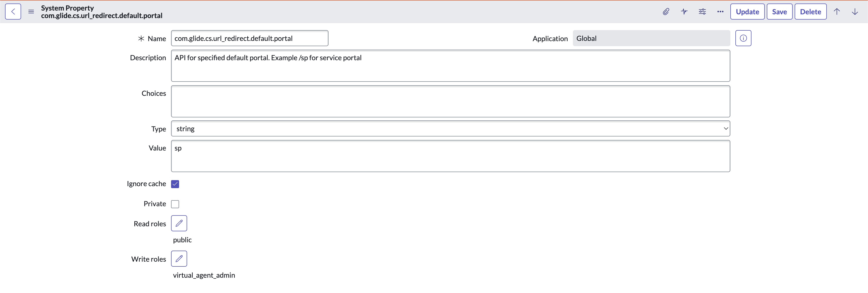Click the Value text area
This screenshot has height=293, width=868.
point(450,157)
